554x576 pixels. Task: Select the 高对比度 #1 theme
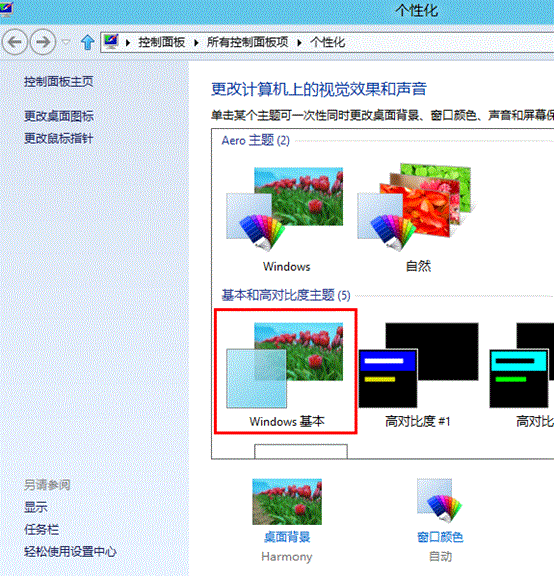point(418,375)
